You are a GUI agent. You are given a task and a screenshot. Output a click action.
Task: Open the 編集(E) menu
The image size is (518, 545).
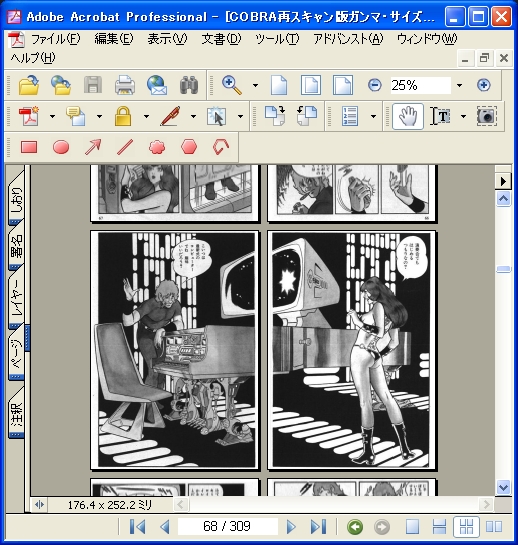114,39
